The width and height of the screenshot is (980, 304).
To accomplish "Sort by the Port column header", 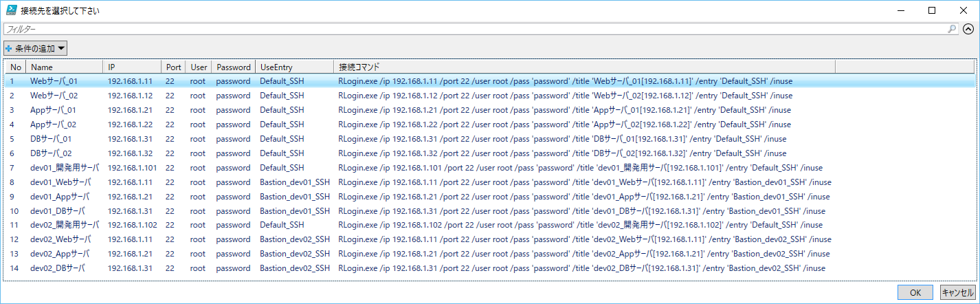I will tap(173, 67).
